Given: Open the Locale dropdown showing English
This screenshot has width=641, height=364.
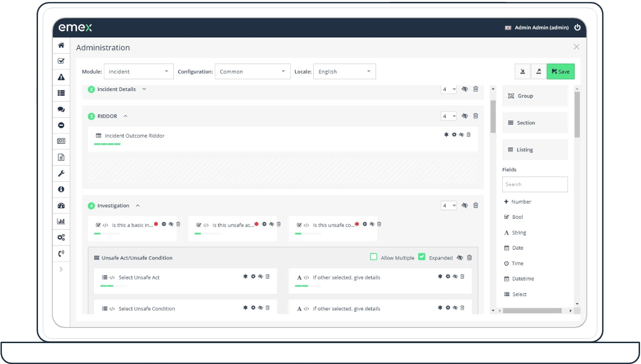Looking at the screenshot, I should tap(345, 72).
